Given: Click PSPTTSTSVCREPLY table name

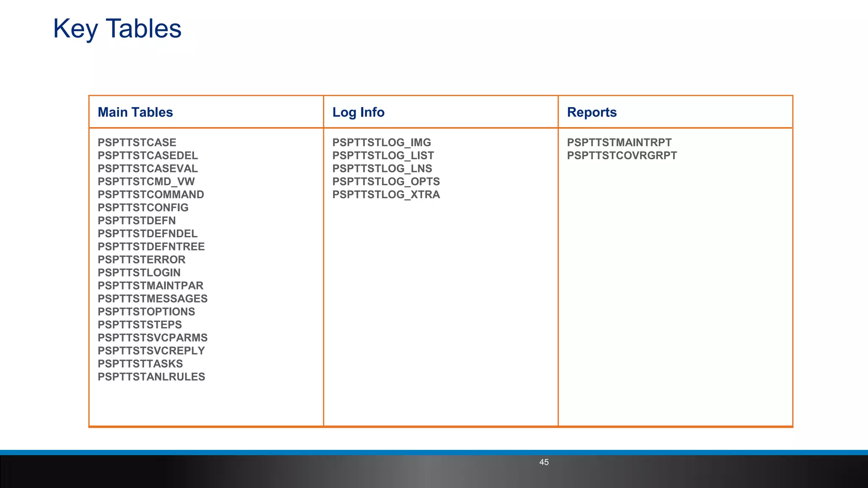Looking at the screenshot, I should tap(151, 351).
